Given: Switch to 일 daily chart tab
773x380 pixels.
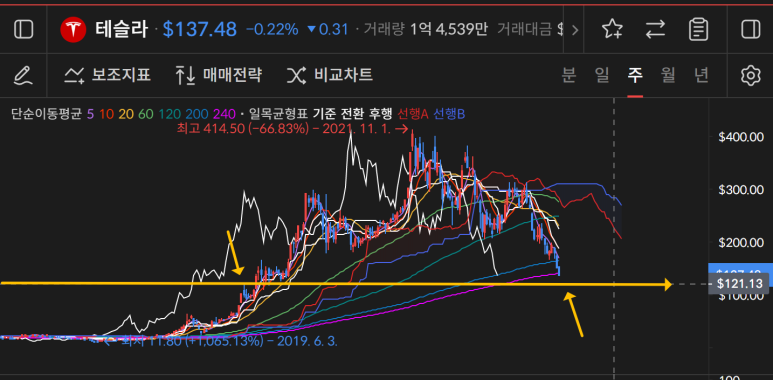Looking at the screenshot, I should pos(602,75).
